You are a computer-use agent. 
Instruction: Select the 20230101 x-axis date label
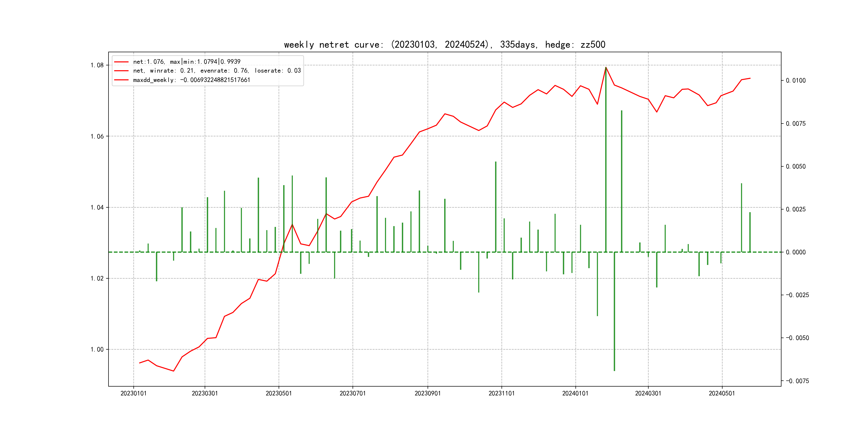133,394
